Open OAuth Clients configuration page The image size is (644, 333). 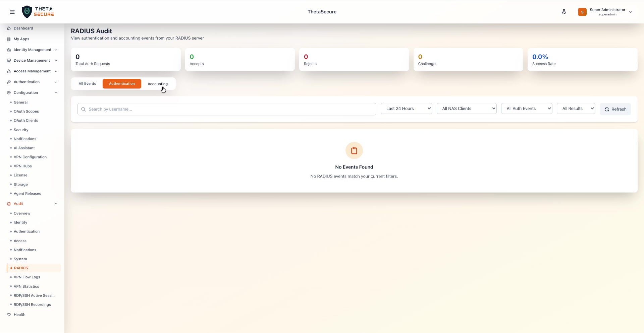25,120
